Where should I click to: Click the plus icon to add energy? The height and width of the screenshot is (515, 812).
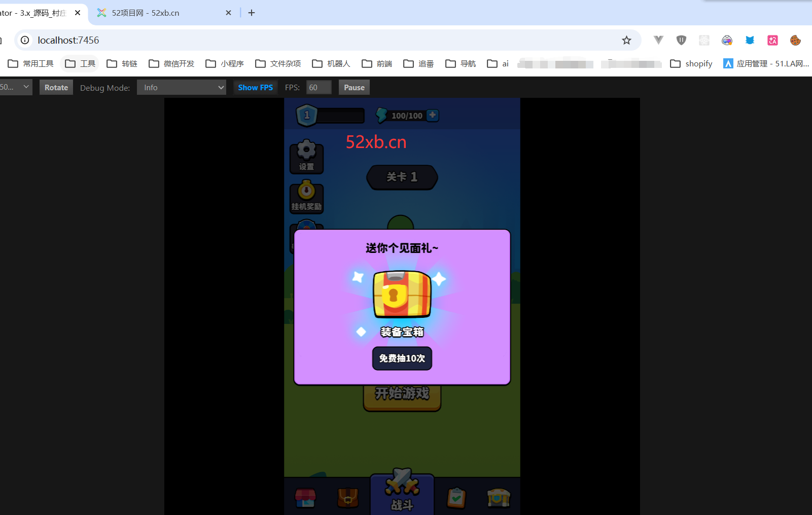[x=432, y=115]
